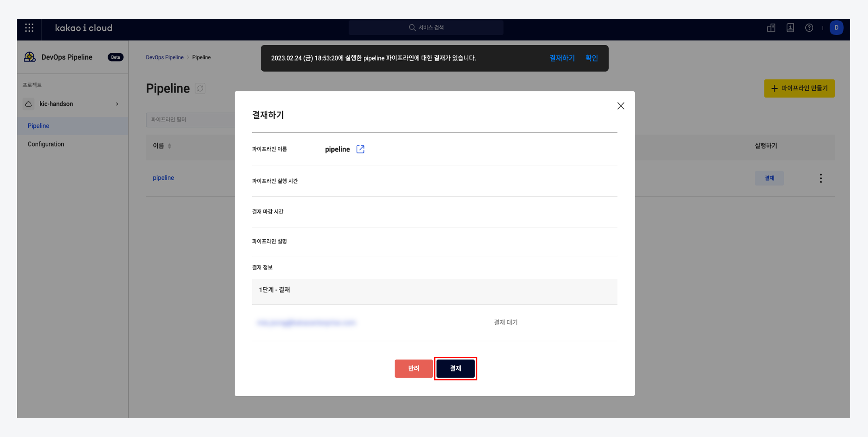This screenshot has height=437, width=868.
Task: Open the Configuration sidebar menu
Action: [x=72, y=144]
